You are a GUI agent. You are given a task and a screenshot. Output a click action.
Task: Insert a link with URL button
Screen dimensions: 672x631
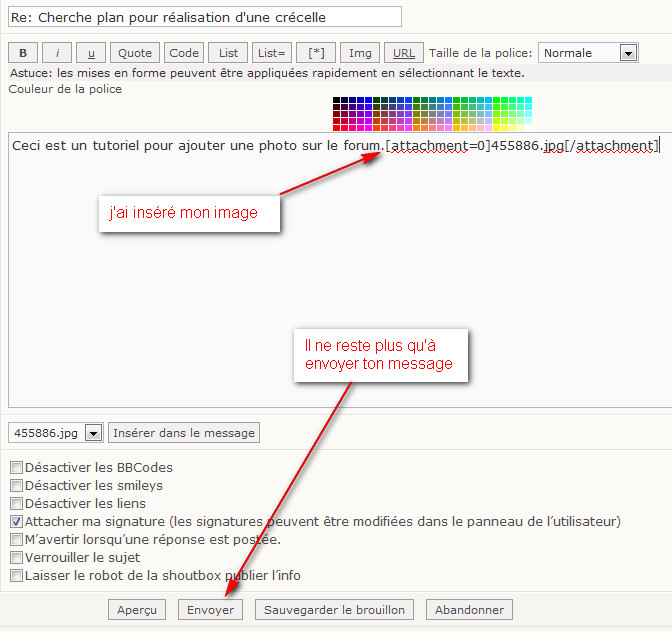tap(404, 53)
